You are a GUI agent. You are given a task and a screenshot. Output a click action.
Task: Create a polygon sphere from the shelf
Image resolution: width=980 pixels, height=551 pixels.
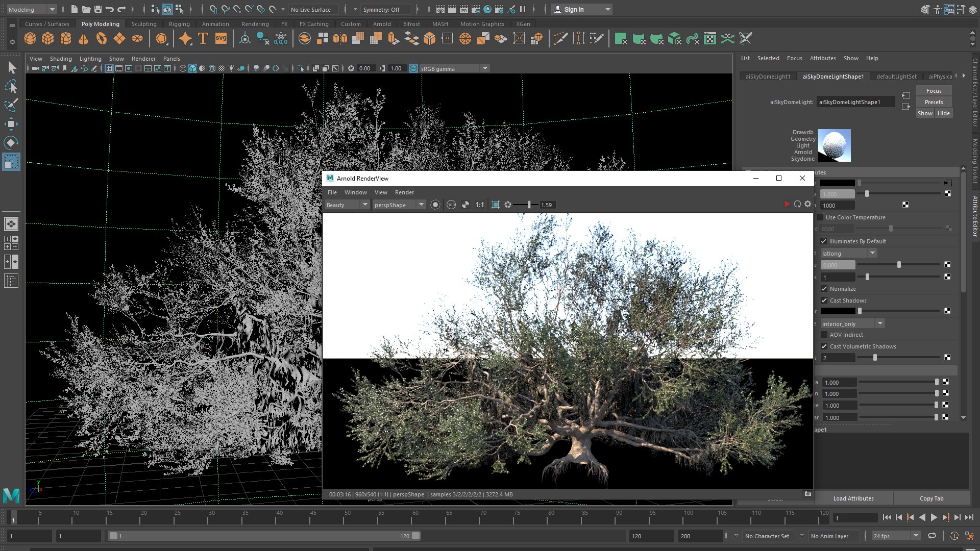(30, 39)
